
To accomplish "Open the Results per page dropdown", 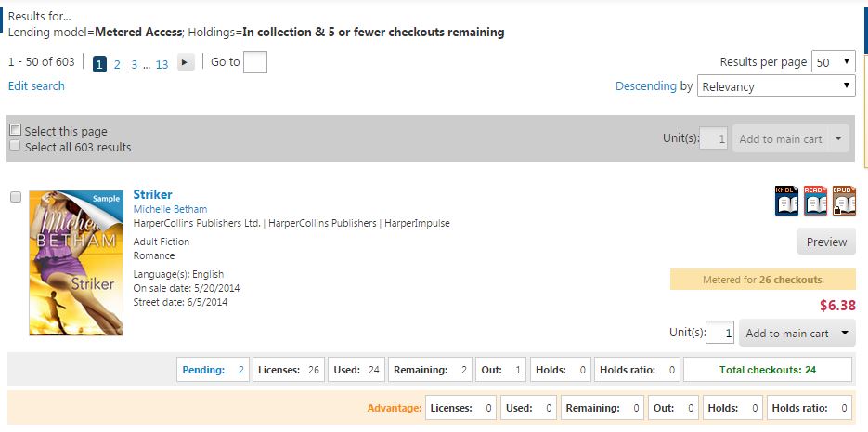I will 833,61.
